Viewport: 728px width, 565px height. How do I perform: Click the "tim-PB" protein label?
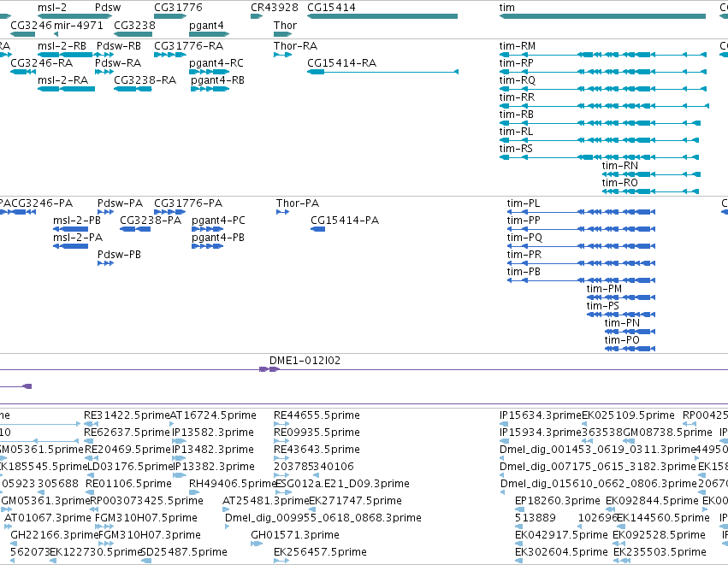(x=524, y=271)
